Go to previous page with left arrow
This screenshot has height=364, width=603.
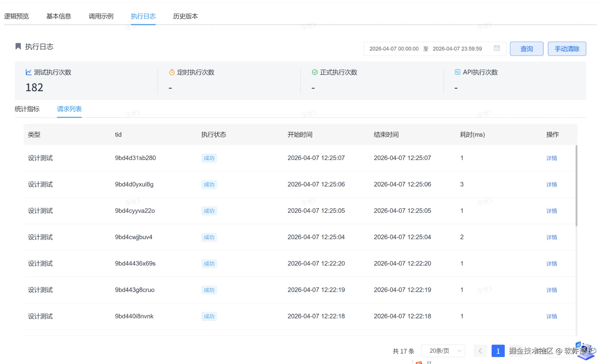[x=480, y=351]
